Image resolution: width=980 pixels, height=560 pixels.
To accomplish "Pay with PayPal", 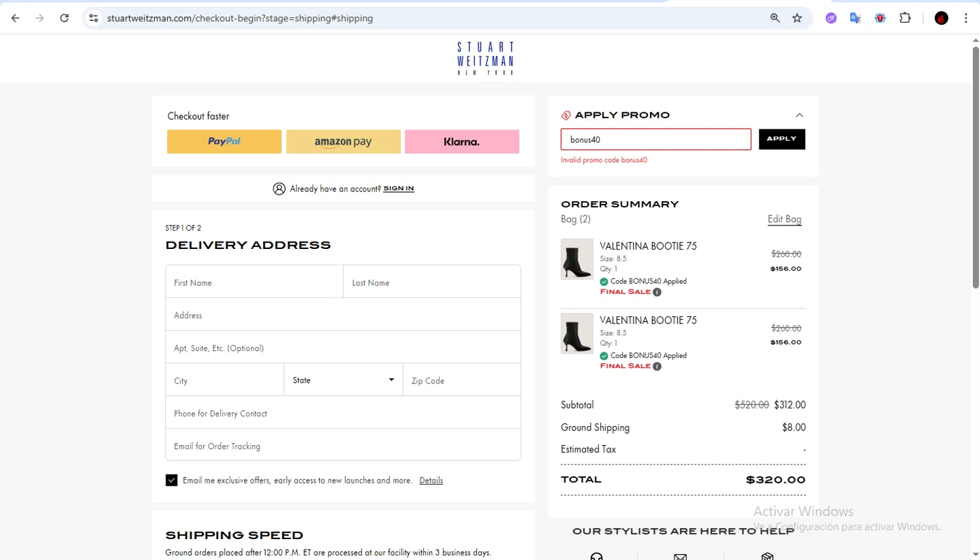I will (224, 141).
